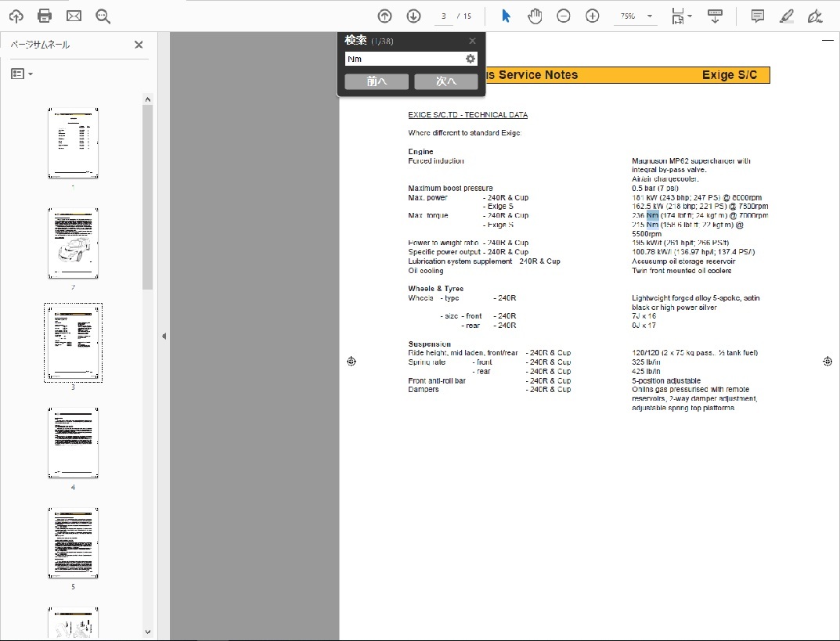Click 前へ to find previous match

tap(377, 81)
